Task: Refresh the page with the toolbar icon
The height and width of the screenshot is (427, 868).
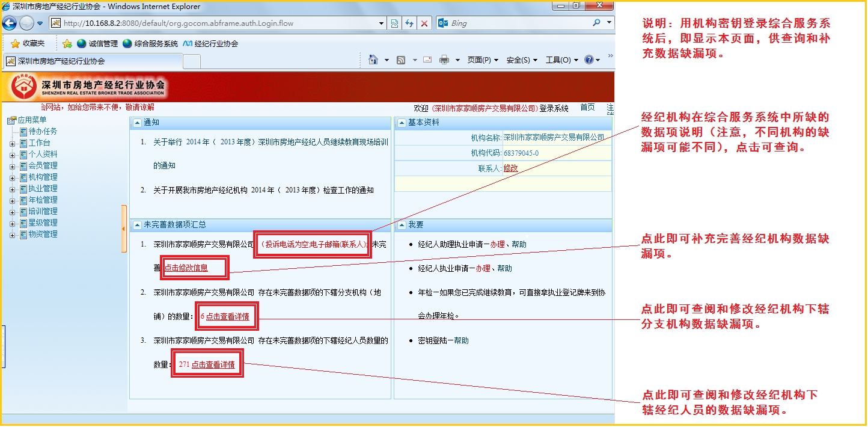Action: 409,23
